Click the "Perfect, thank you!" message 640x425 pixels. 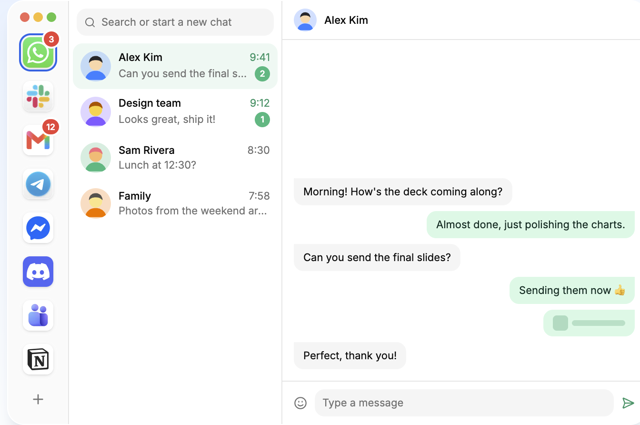click(x=350, y=356)
